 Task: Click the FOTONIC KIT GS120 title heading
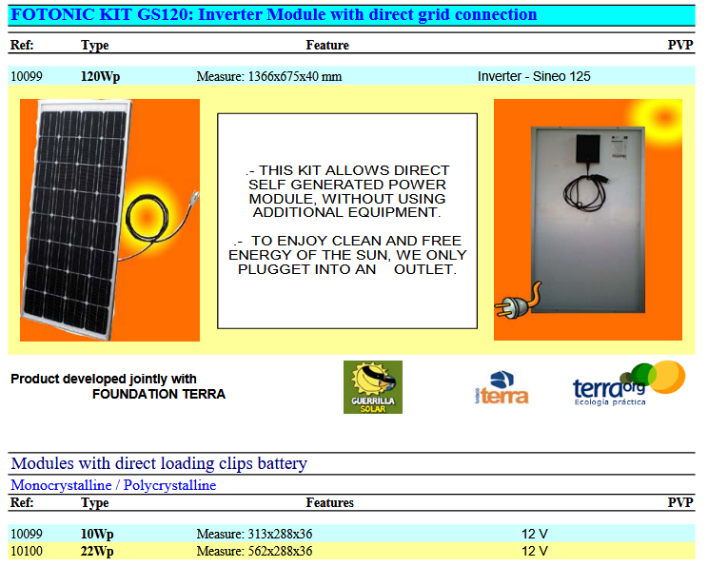click(273, 15)
